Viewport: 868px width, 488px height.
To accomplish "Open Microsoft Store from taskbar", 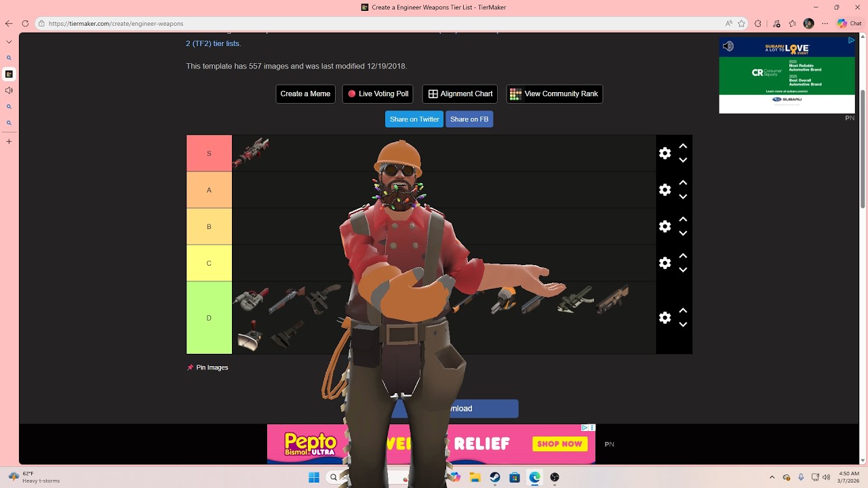I will (515, 477).
